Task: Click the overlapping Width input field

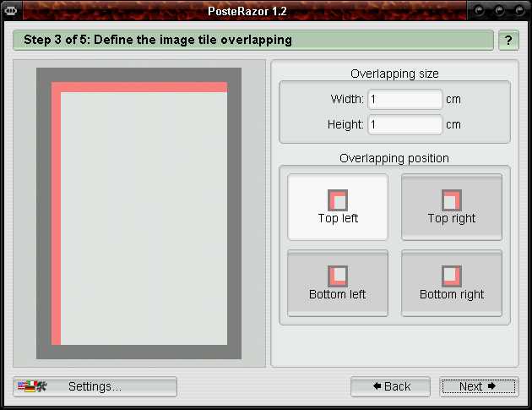Action: 404,99
